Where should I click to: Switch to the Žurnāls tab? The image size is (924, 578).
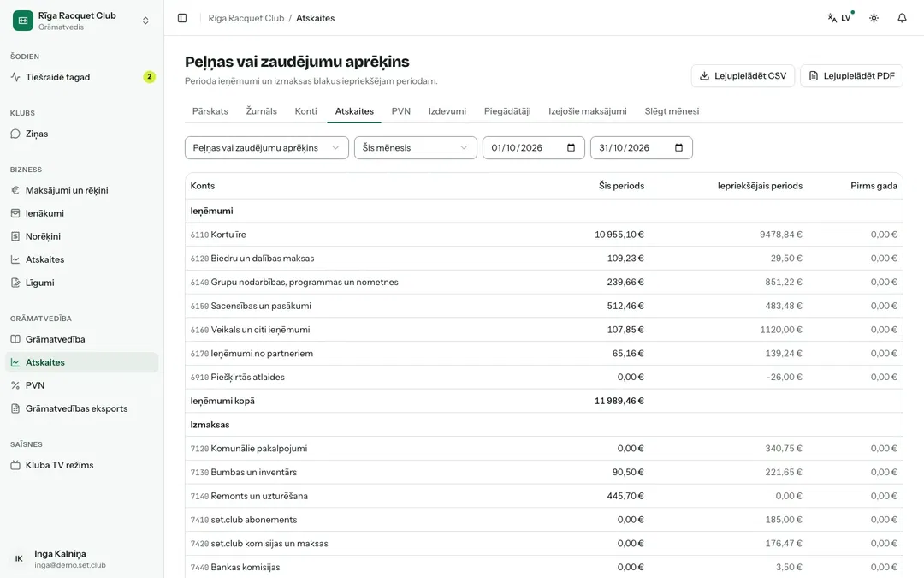tap(262, 111)
